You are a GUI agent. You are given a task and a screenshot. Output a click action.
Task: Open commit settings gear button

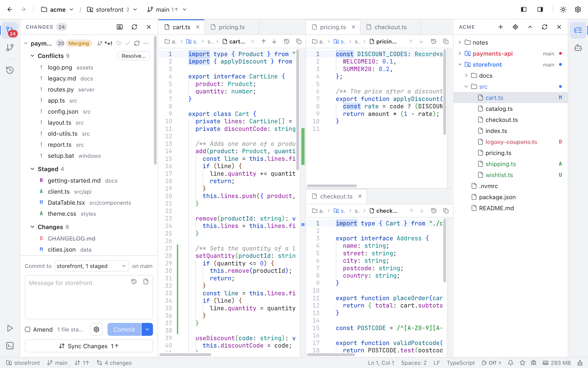point(96,329)
